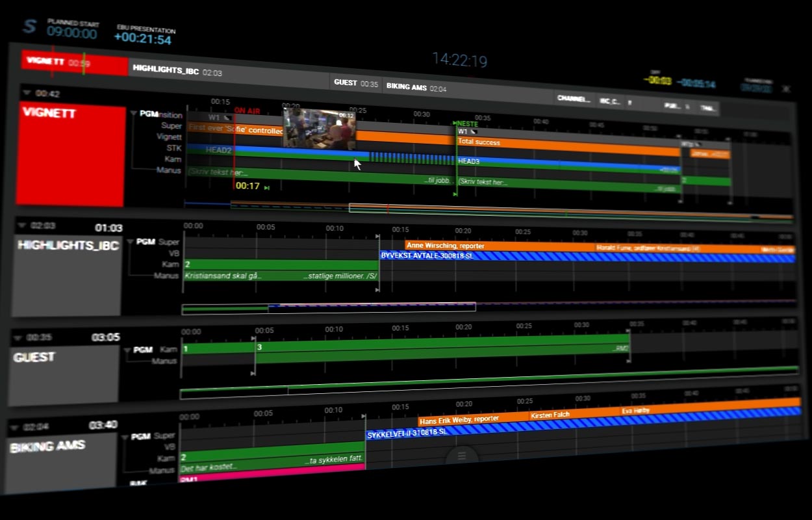Viewport: 812px width, 520px height.
Task: Select the SYKKELVEI-II-310818-SL video clip
Action: point(583,422)
